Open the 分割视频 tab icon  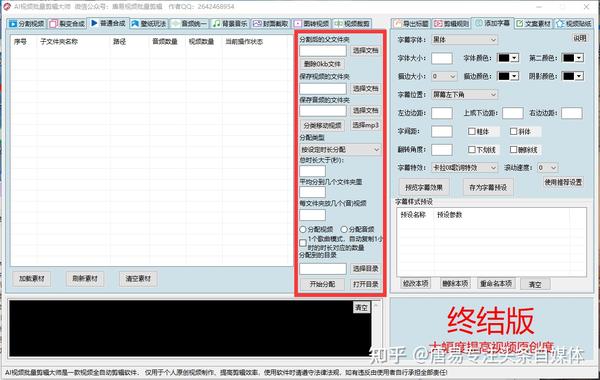13,24
